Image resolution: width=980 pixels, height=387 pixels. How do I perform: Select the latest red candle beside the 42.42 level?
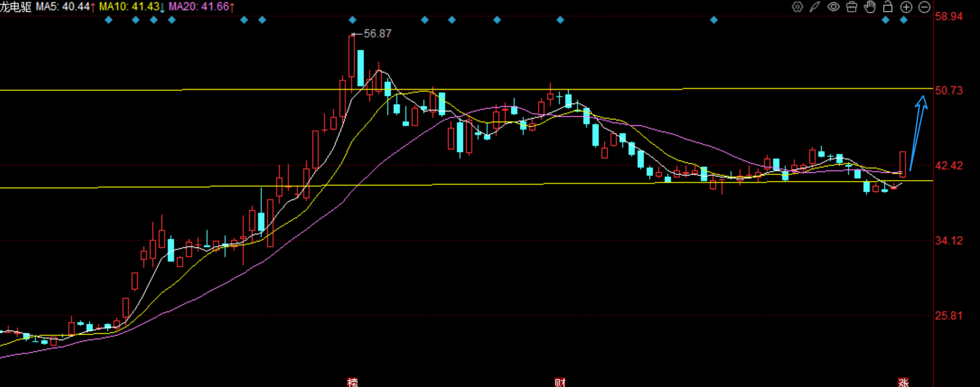903,164
